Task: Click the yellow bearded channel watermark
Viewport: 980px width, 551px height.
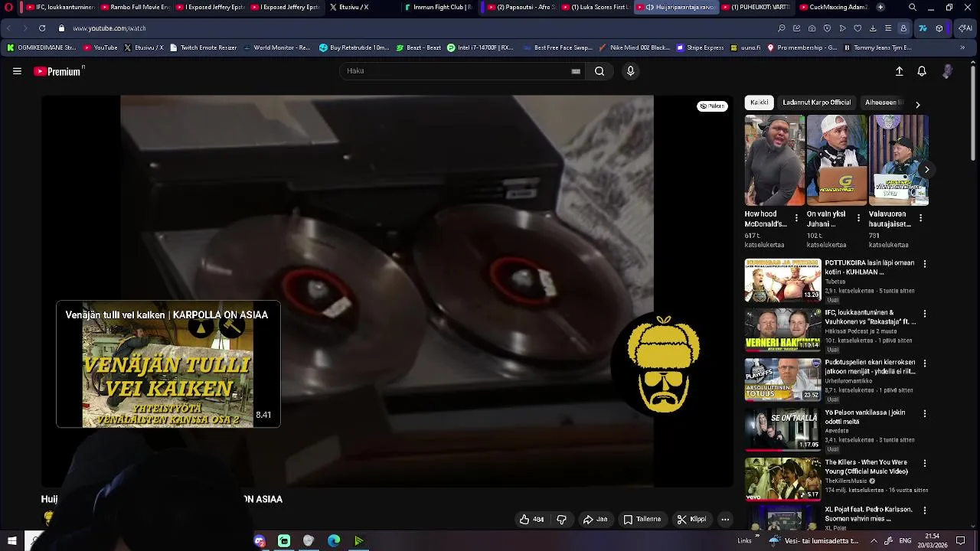Action: [x=663, y=364]
